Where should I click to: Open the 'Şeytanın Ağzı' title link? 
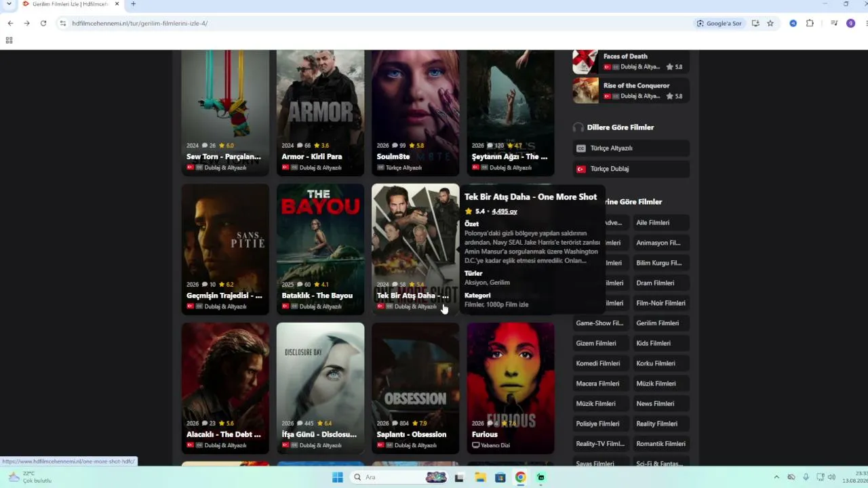(x=509, y=157)
